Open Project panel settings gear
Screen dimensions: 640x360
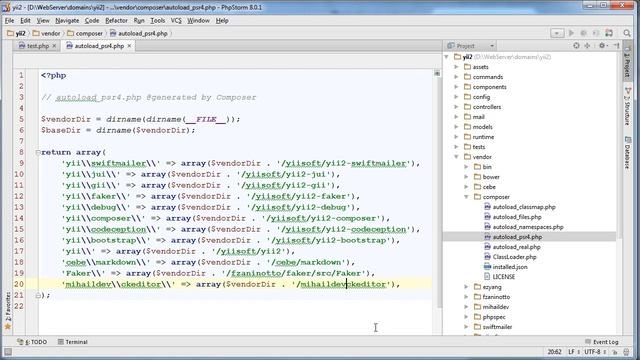coord(602,46)
